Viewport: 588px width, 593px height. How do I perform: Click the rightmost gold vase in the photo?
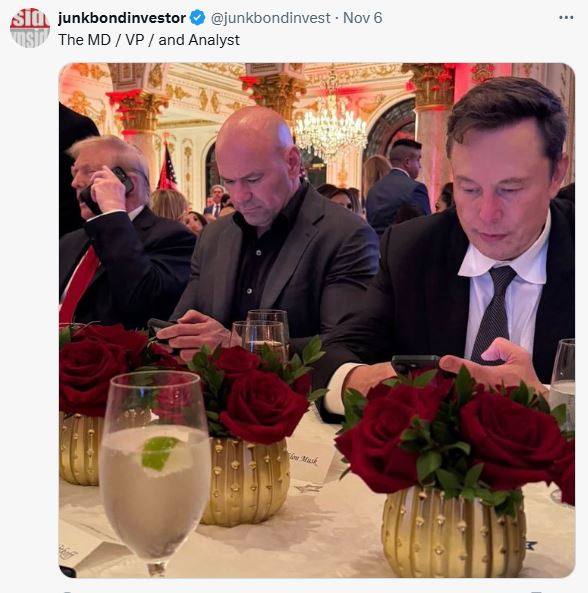[x=454, y=531]
